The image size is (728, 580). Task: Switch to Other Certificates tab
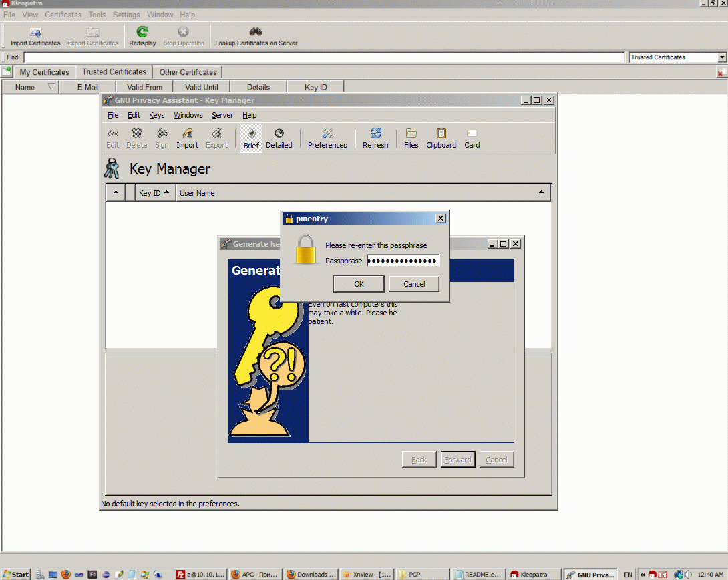click(188, 72)
